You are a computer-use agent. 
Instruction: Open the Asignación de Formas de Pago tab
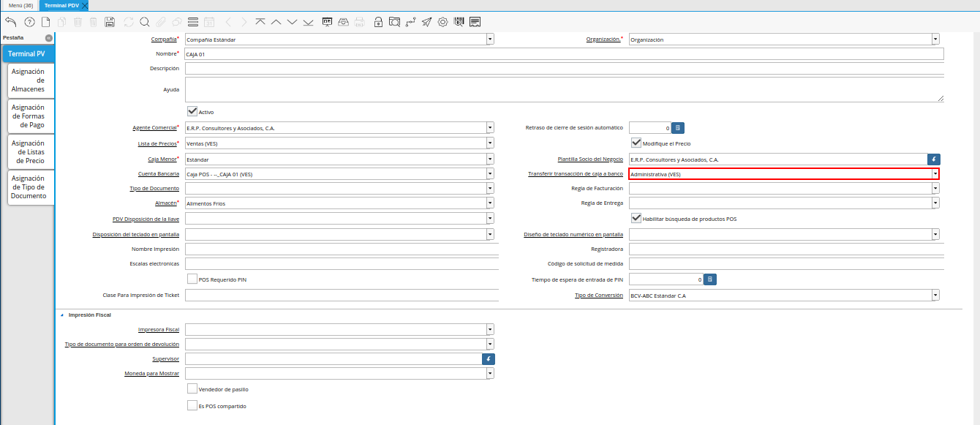tap(29, 116)
